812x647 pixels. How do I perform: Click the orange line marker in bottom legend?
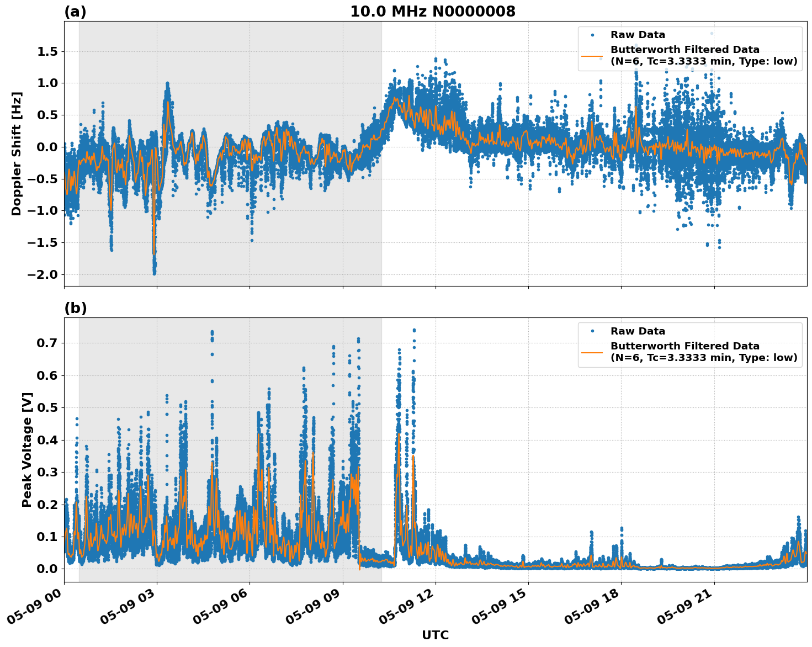pos(592,352)
